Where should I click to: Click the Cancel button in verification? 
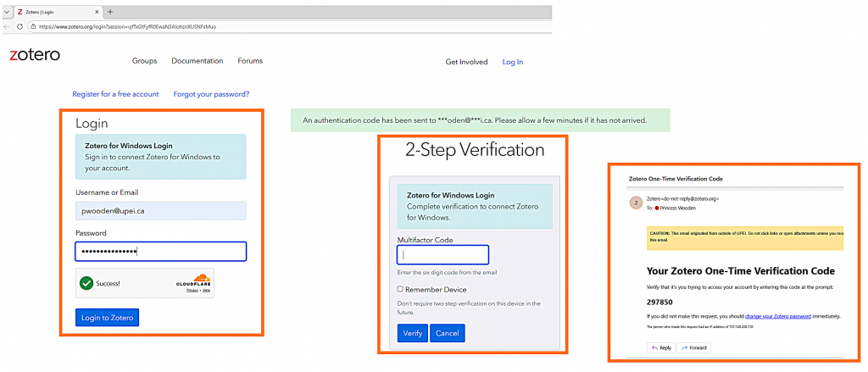tap(447, 333)
